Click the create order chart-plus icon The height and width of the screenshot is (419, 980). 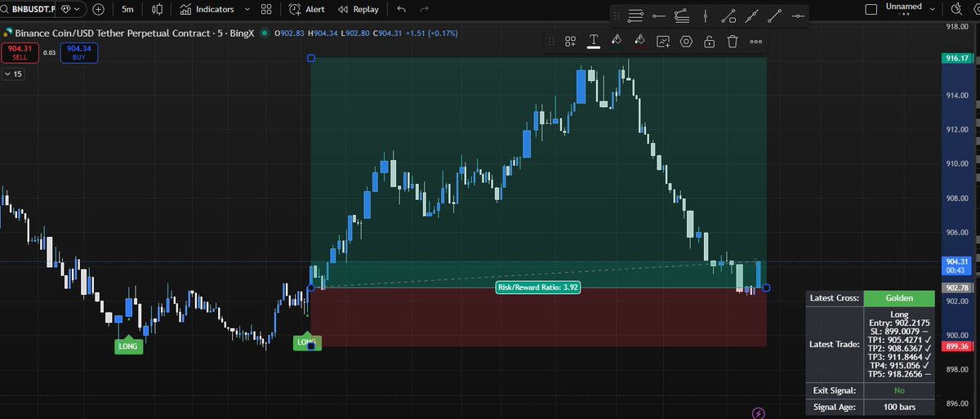coord(663,42)
